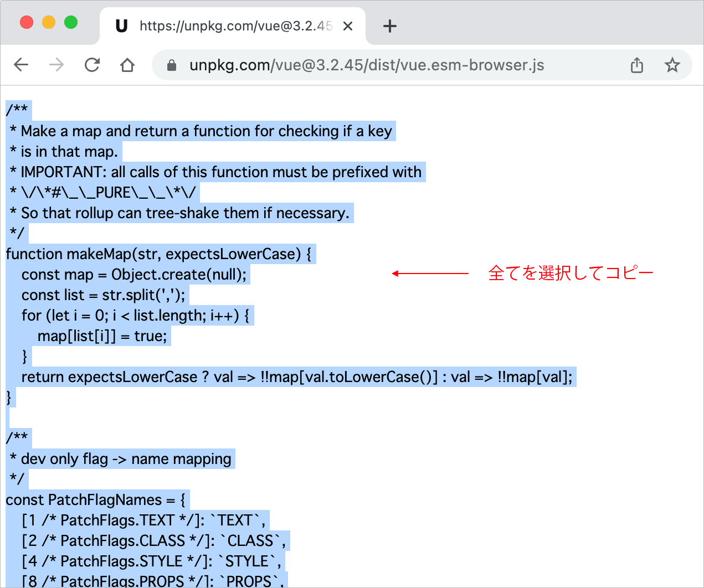704x588 pixels.
Task: Click the unpkg favicon on the tab
Action: (121, 26)
